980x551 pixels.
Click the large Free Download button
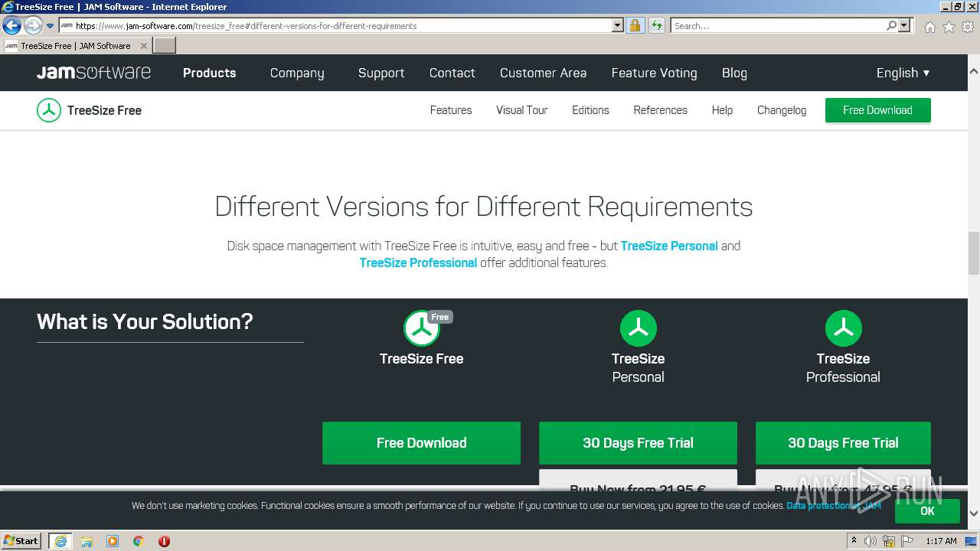421,443
